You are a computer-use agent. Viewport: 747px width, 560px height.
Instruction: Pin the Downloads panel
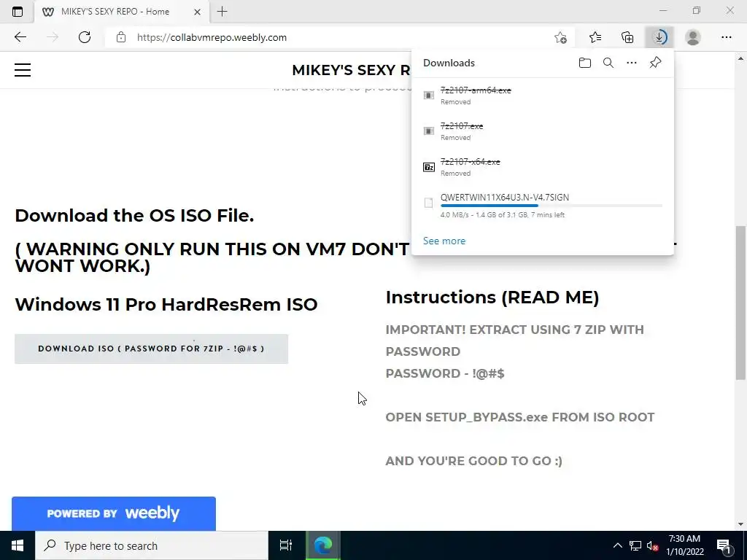point(656,63)
